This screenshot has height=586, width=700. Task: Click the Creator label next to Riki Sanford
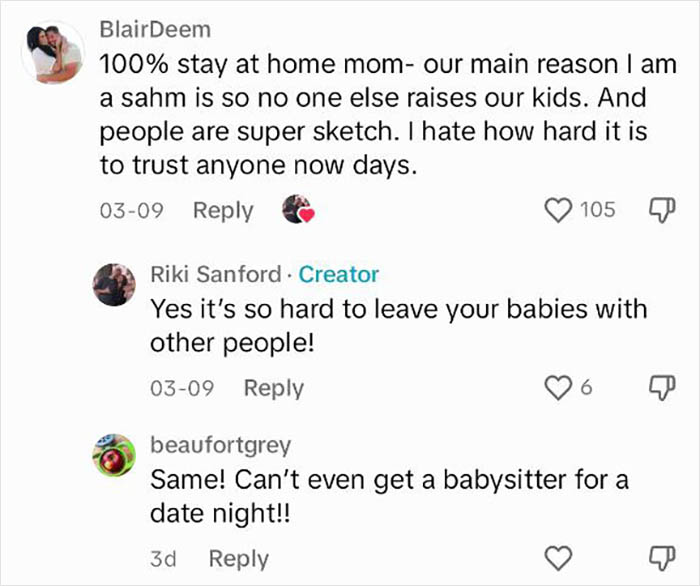[339, 274]
